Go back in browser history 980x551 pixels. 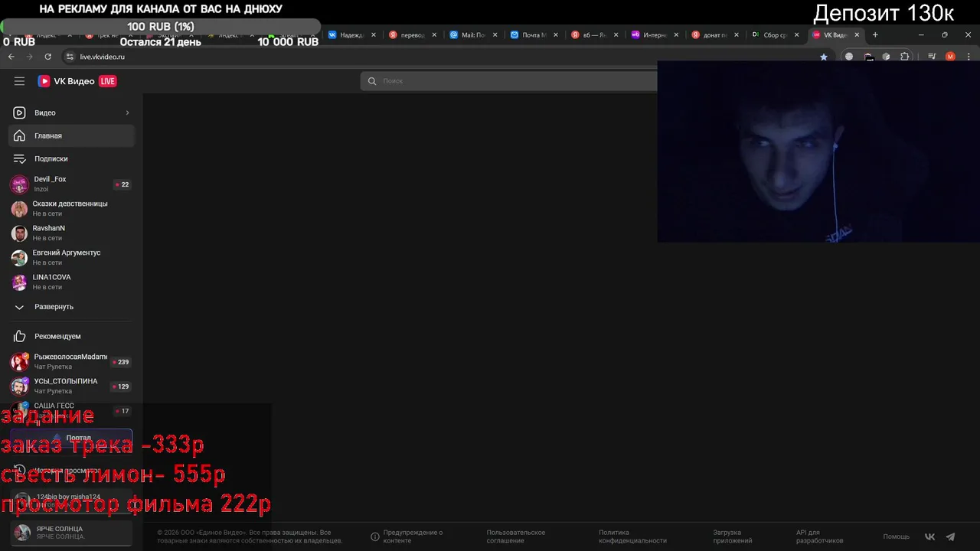pos(11,57)
